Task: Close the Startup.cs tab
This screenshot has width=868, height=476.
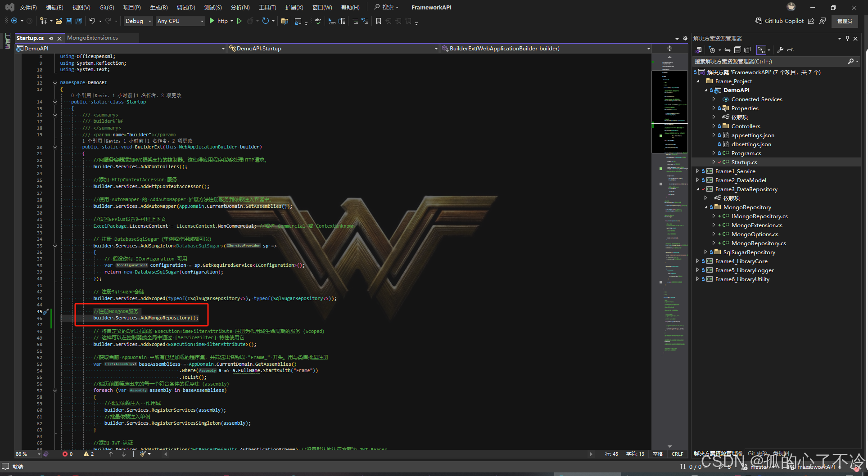Action: (x=59, y=38)
